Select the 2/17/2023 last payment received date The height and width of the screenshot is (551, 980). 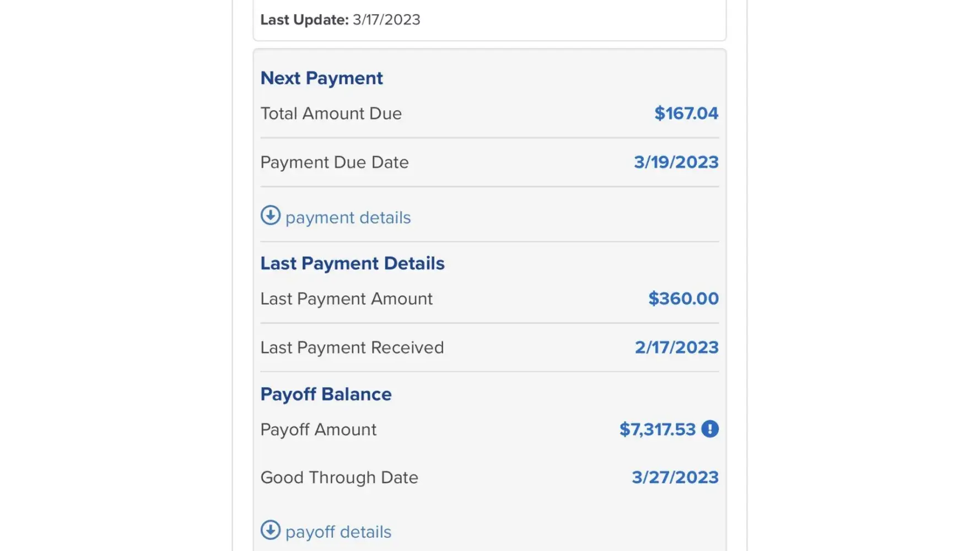tap(676, 347)
